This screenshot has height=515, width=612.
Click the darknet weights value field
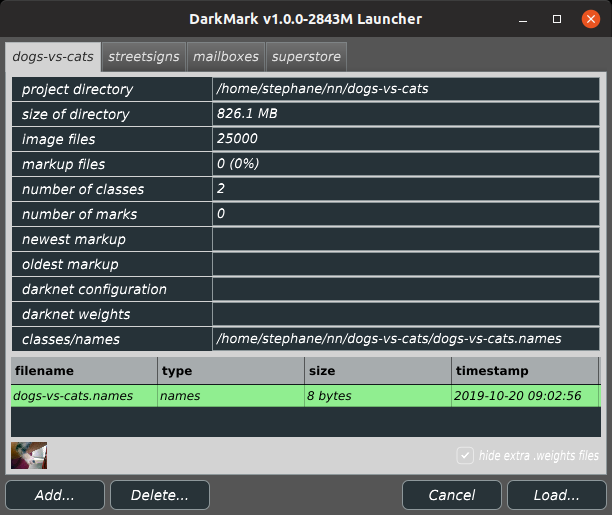click(406, 314)
